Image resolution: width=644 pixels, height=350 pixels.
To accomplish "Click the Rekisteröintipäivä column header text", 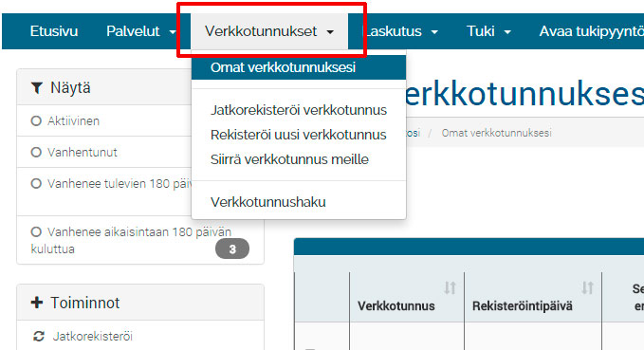I will coord(522,306).
